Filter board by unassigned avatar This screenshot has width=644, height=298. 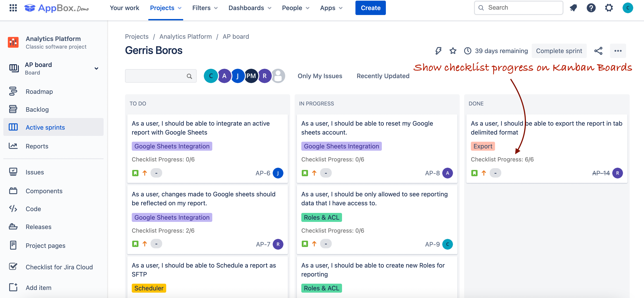pyautogui.click(x=278, y=76)
